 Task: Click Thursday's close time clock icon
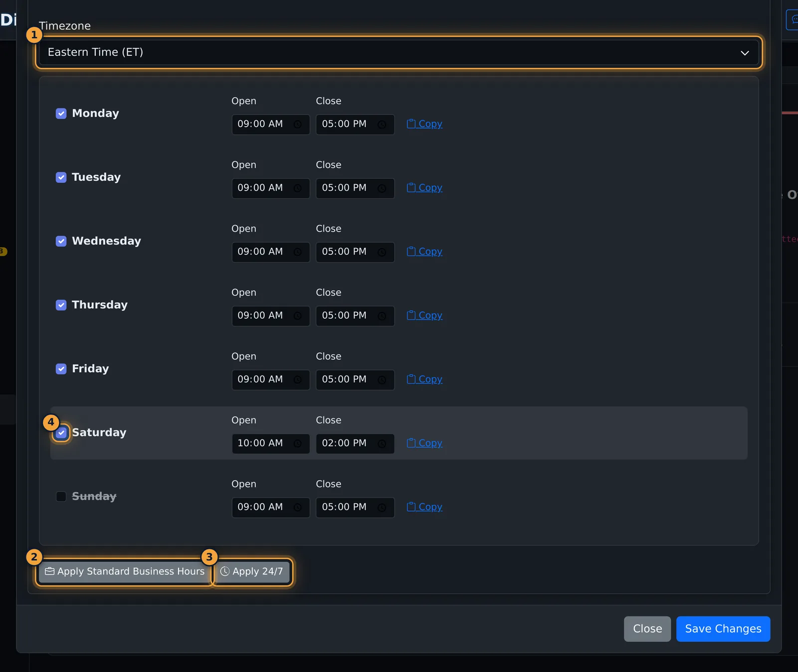(382, 316)
